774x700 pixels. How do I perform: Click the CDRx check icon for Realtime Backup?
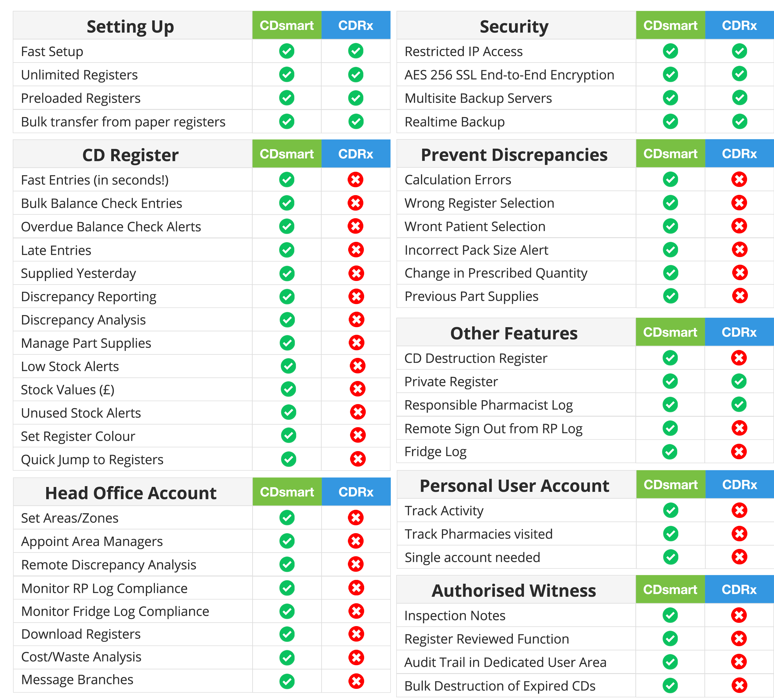(x=739, y=121)
